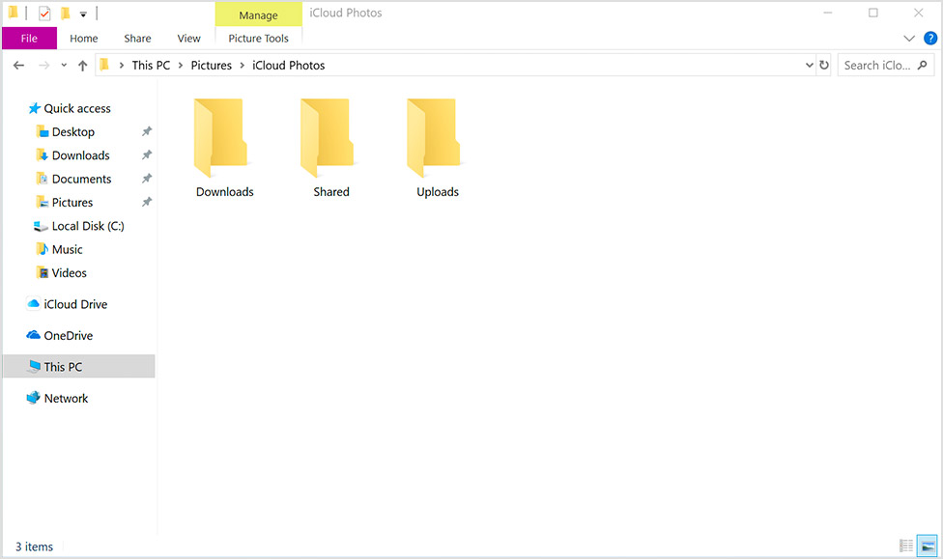
Task: Close the iCloud Photos window
Action: (x=918, y=13)
